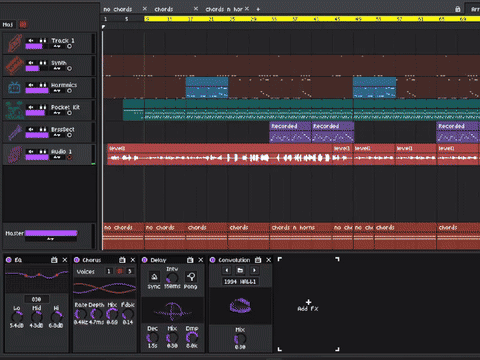Open the EQ effect preset icon
The image size is (480, 360).
54,260
